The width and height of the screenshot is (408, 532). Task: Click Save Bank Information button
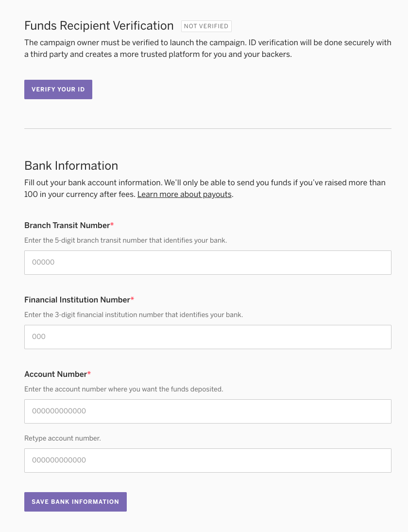coord(76,502)
